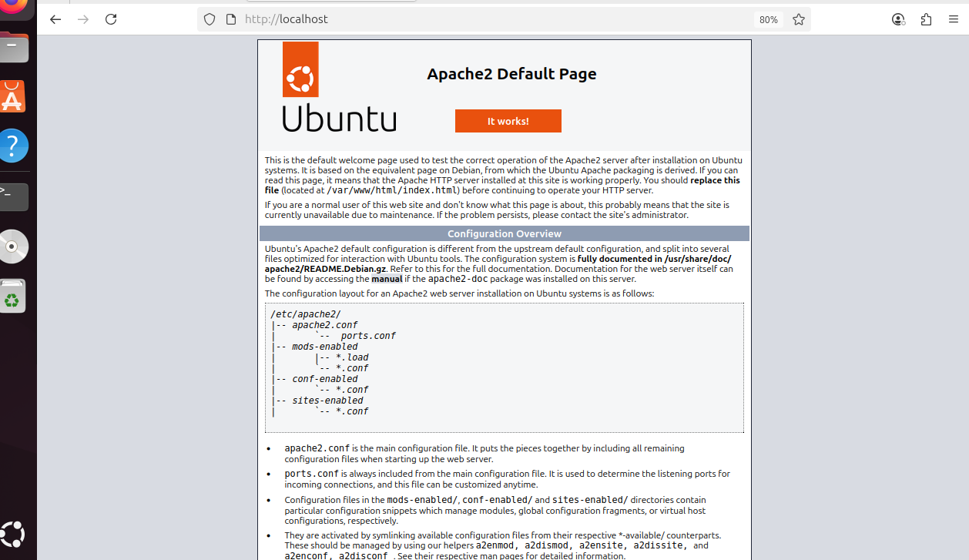The height and width of the screenshot is (560, 969).
Task: Open the disc drive icon in dock
Action: [13, 246]
